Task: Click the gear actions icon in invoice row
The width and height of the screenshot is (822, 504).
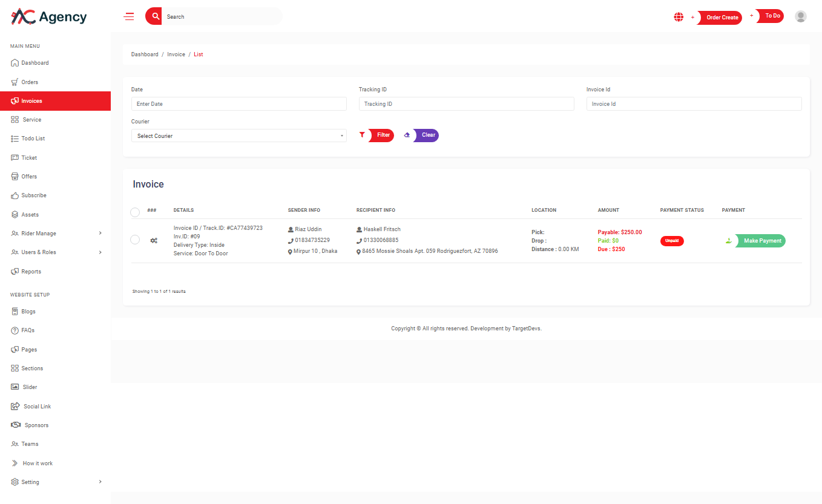Action: [154, 241]
